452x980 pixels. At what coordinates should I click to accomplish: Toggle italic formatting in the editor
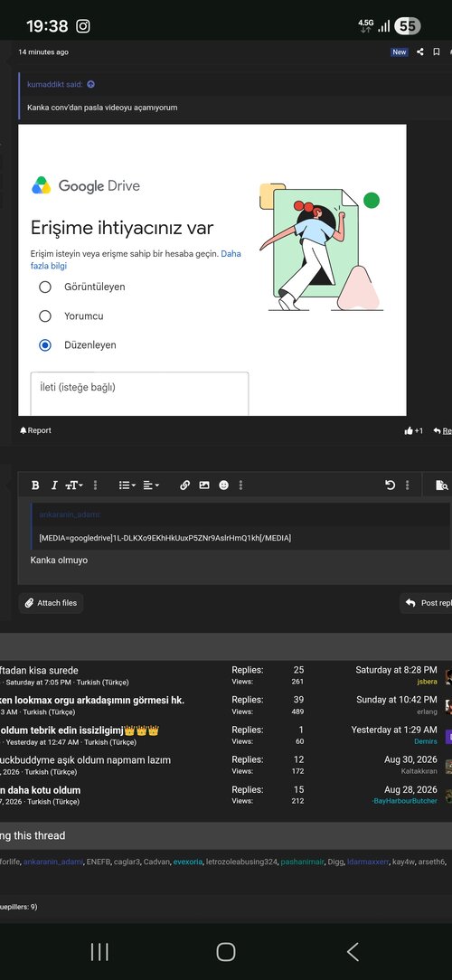point(54,485)
